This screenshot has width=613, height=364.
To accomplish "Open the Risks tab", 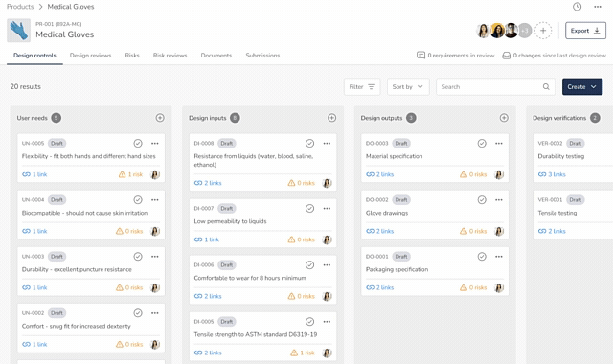I will 132,56.
